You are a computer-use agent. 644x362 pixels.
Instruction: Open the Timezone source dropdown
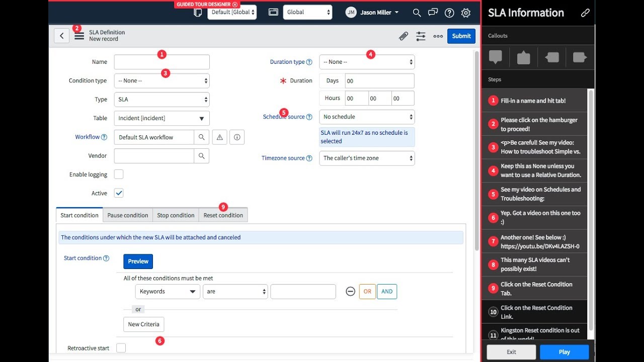367,158
